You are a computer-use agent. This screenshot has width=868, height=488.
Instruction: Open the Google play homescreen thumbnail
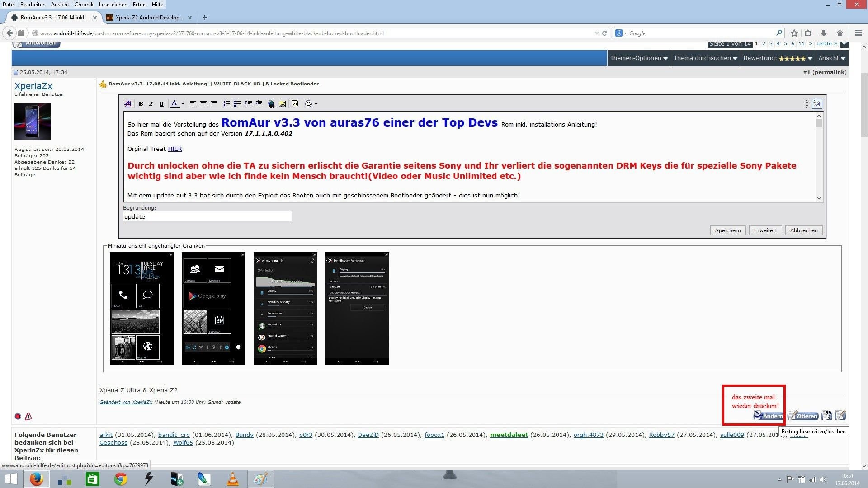pos(213,309)
